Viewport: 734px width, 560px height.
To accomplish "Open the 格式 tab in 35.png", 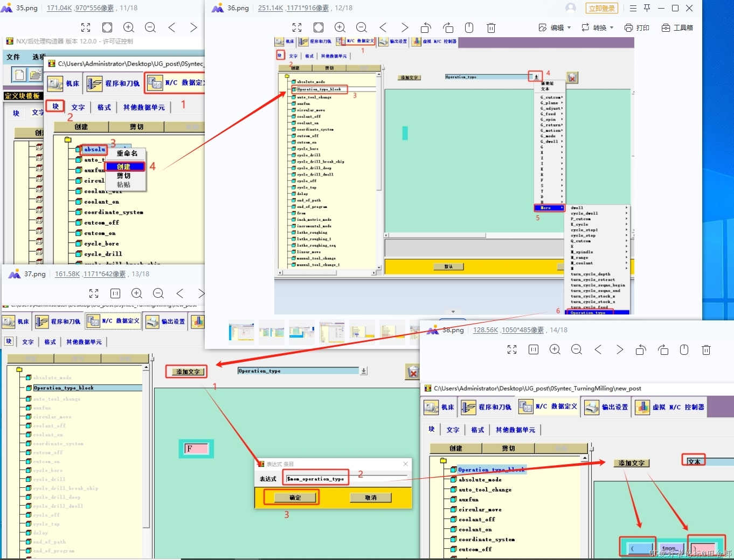I will 104,107.
